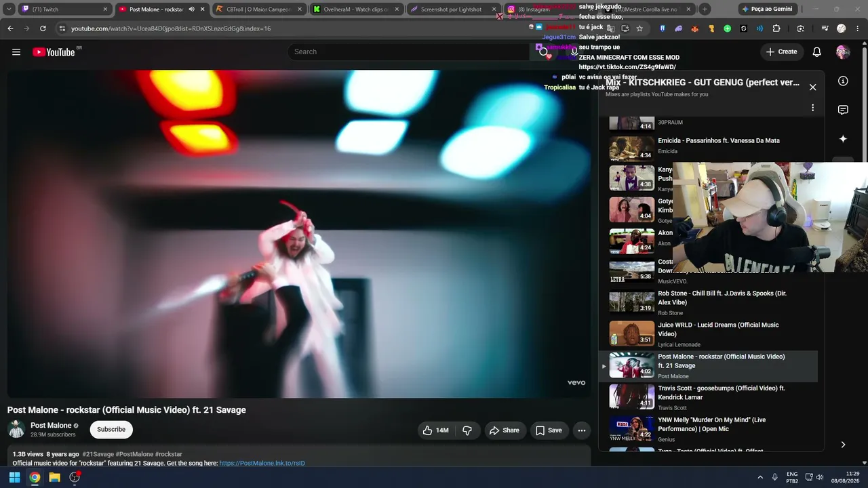Open the YouTube Create menu
Viewport: 868px width, 488px height.
pos(781,52)
